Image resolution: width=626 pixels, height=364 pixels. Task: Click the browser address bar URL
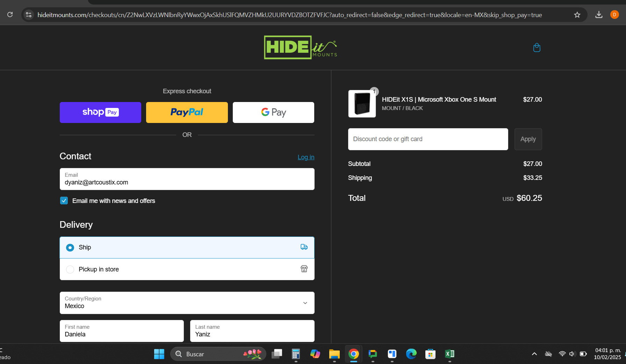click(290, 15)
